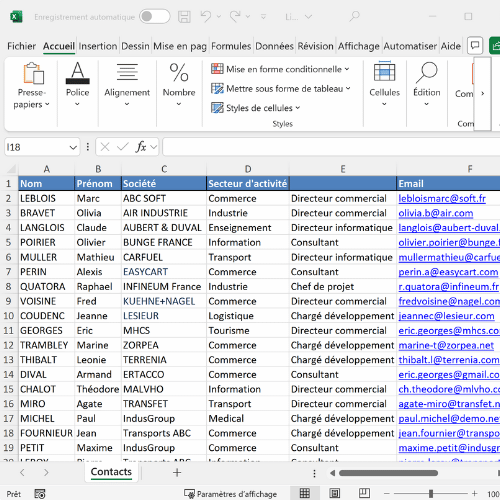Switch to the Données tab
This screenshot has width=500, height=500.
click(274, 46)
